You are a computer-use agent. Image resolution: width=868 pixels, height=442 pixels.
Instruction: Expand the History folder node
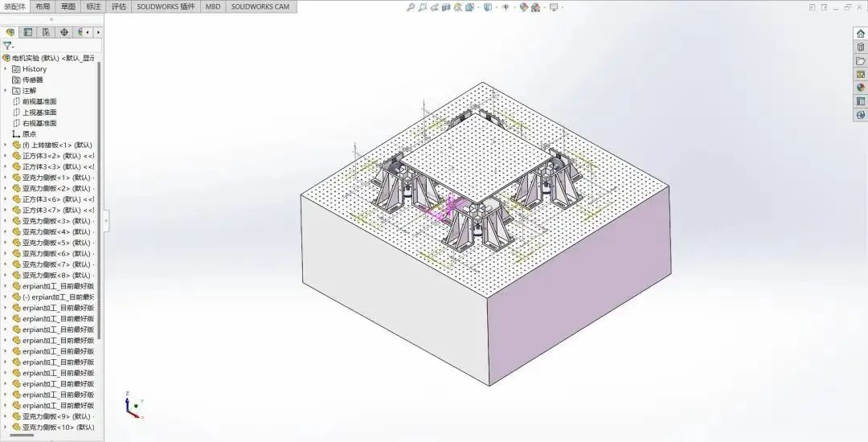click(x=6, y=69)
